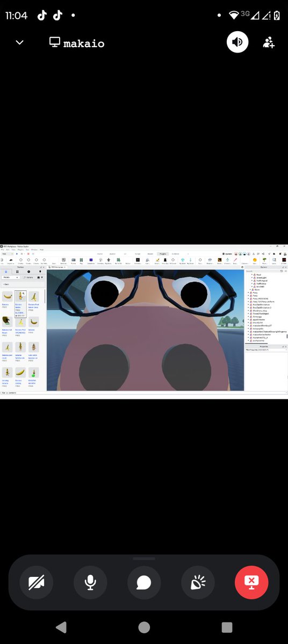This screenshot has height=644, width=288.
Task: Click the Toolbox banana search field
Action: (x=30, y=277)
